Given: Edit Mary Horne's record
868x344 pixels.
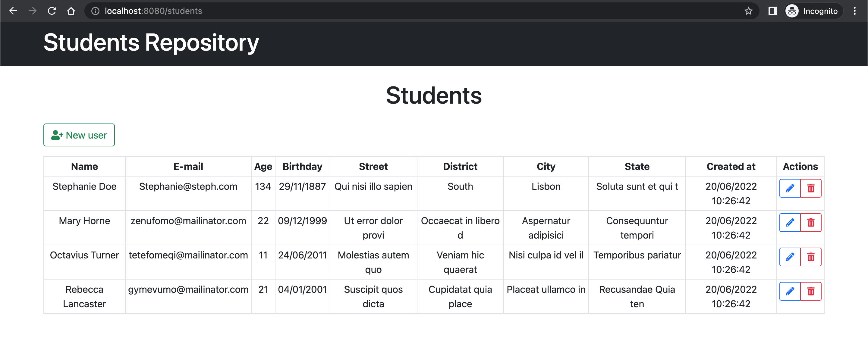Looking at the screenshot, I should click(790, 222).
